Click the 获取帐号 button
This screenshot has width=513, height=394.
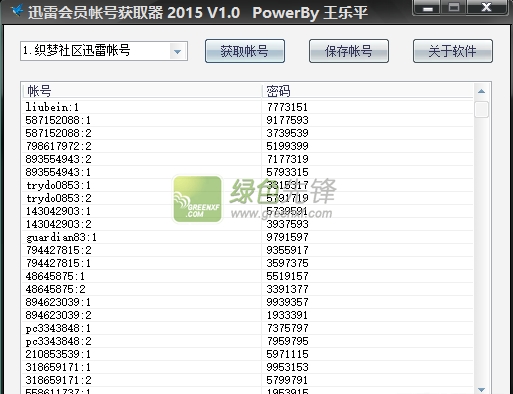click(245, 51)
